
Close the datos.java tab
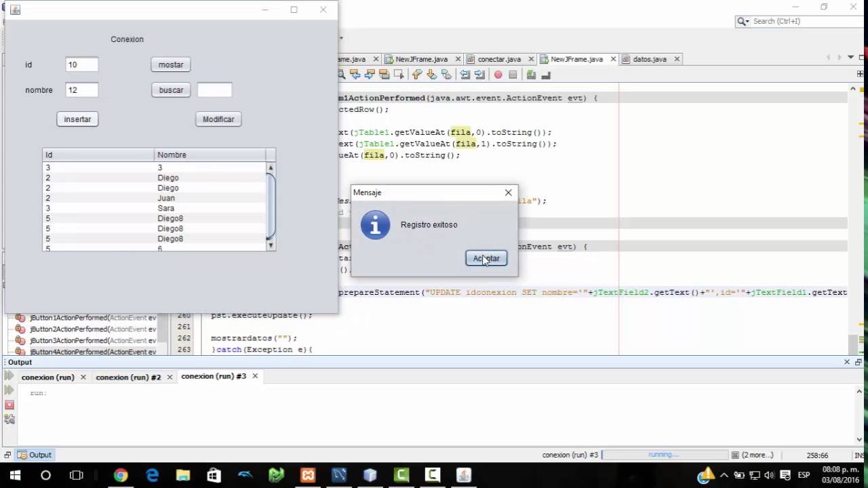[x=677, y=59]
